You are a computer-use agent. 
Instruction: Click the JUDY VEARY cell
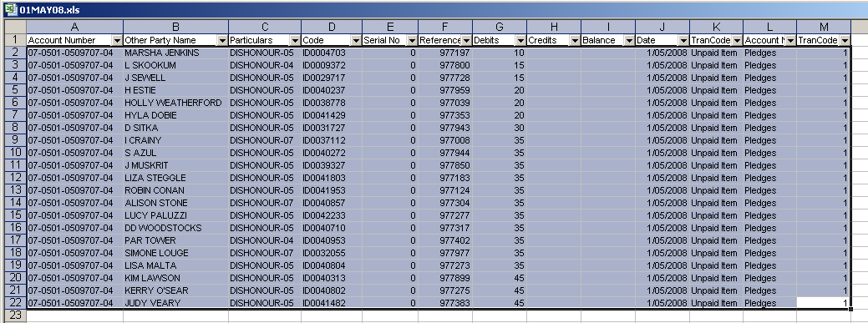point(176,303)
